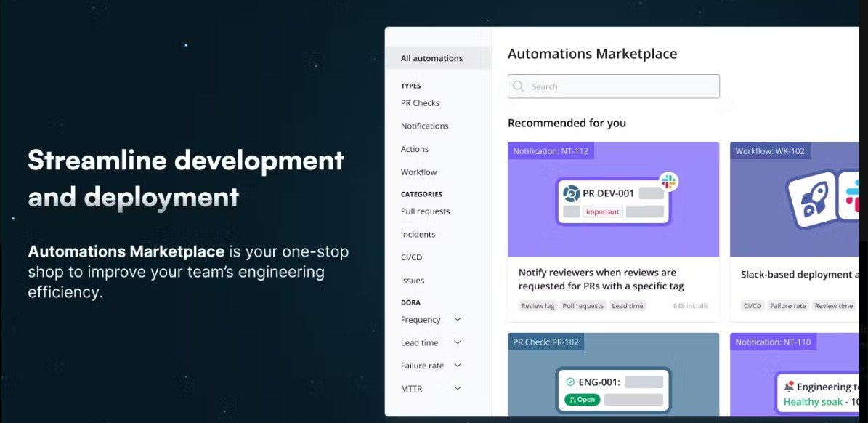Click the CI/CD tag on WK-102 card
Screen dimensions: 868x423
pyautogui.click(x=753, y=306)
